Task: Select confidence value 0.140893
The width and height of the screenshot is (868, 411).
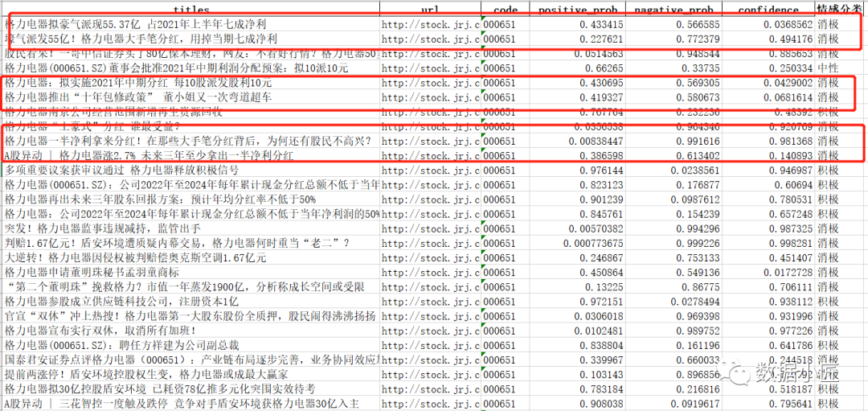Action: pos(791,156)
